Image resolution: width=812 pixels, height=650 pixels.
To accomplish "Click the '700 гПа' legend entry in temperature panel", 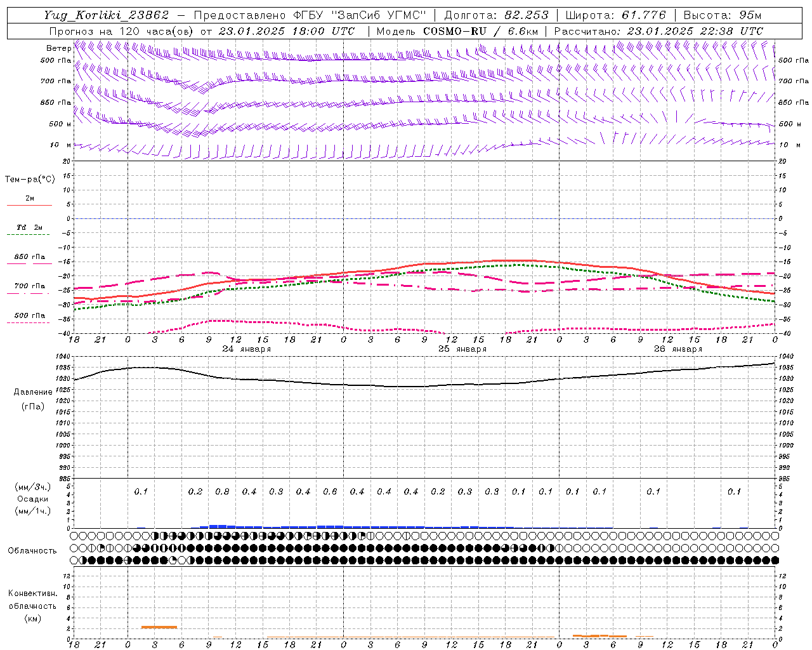I will click(30, 286).
